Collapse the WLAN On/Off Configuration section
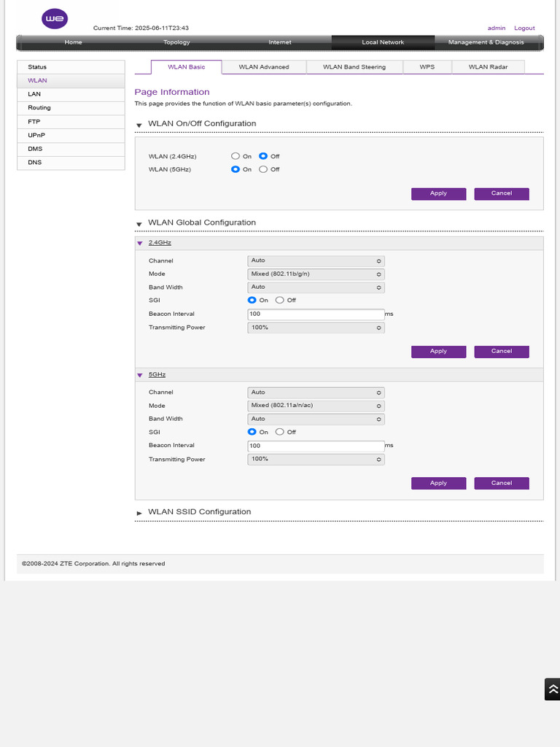560x747 pixels. click(x=139, y=125)
